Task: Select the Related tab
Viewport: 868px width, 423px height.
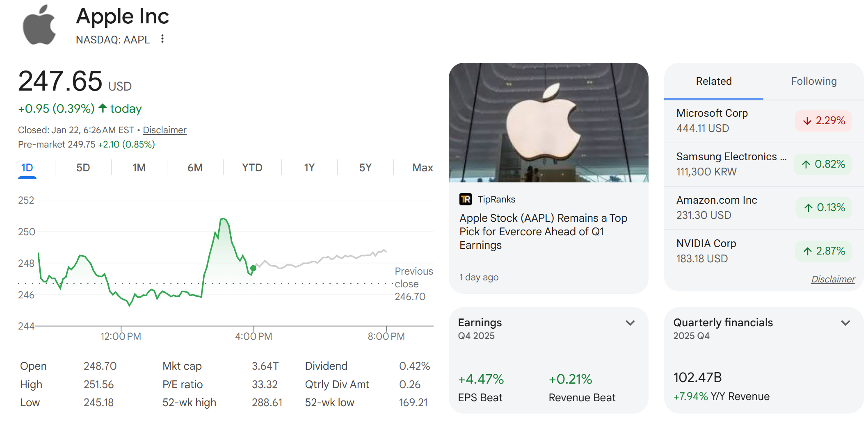Action: 714,81
